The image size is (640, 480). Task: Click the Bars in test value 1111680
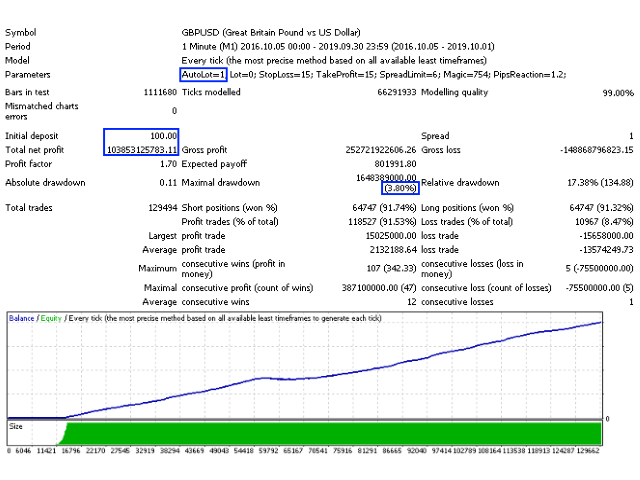[x=160, y=92]
